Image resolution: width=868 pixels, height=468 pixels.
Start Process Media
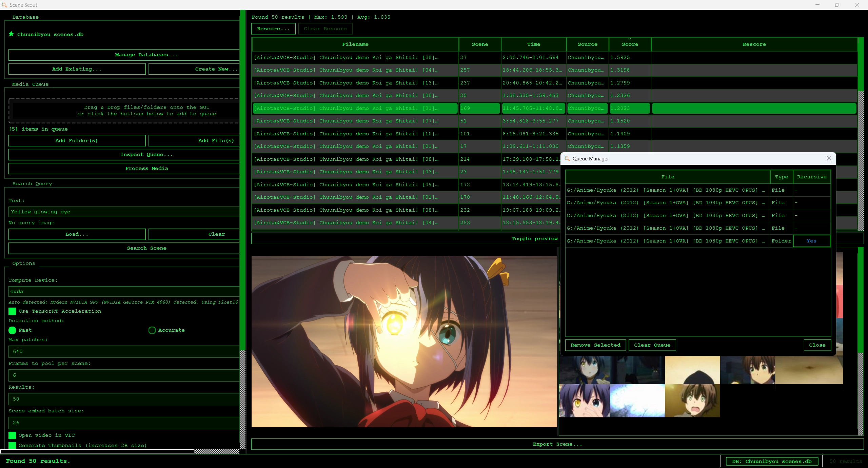point(124,168)
